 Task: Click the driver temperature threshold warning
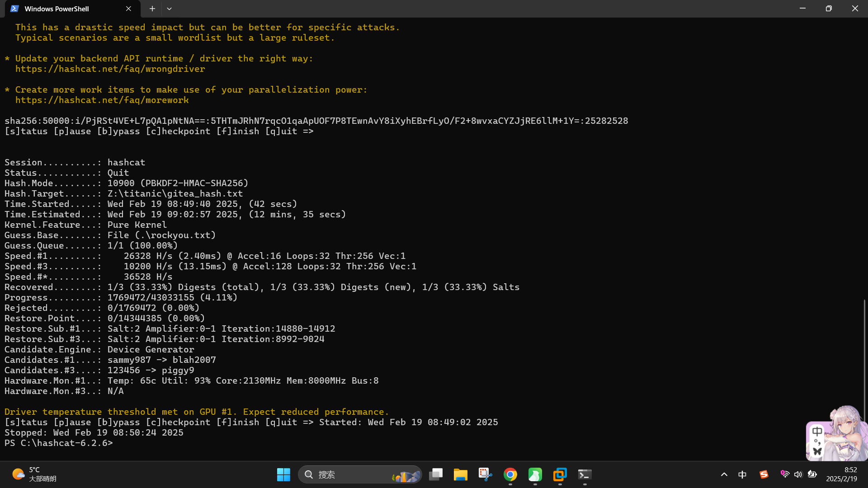click(x=197, y=412)
